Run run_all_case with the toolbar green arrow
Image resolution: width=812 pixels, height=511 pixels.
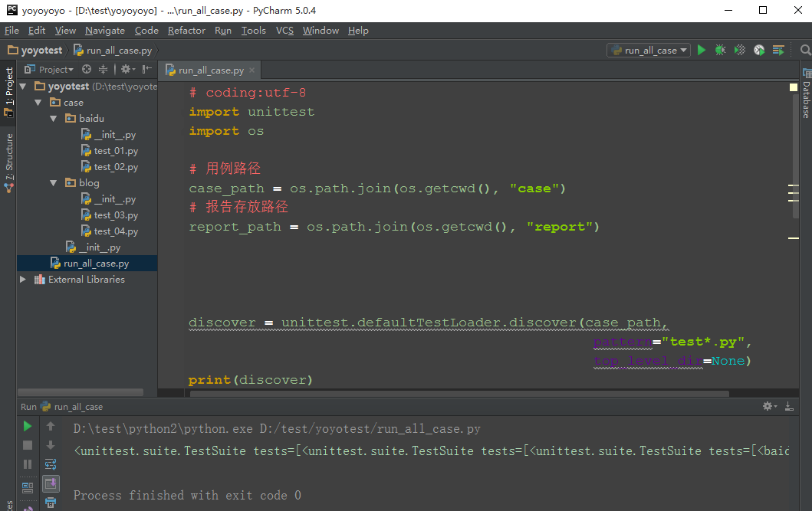coord(701,50)
